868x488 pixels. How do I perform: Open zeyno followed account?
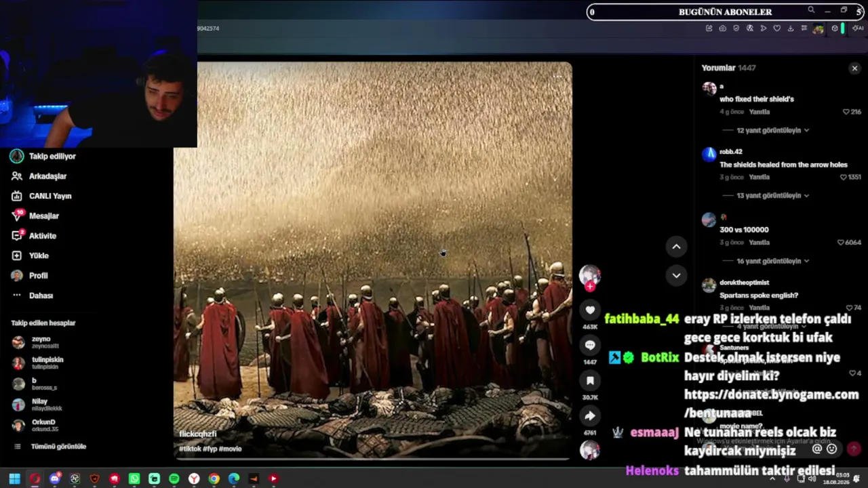click(35, 342)
